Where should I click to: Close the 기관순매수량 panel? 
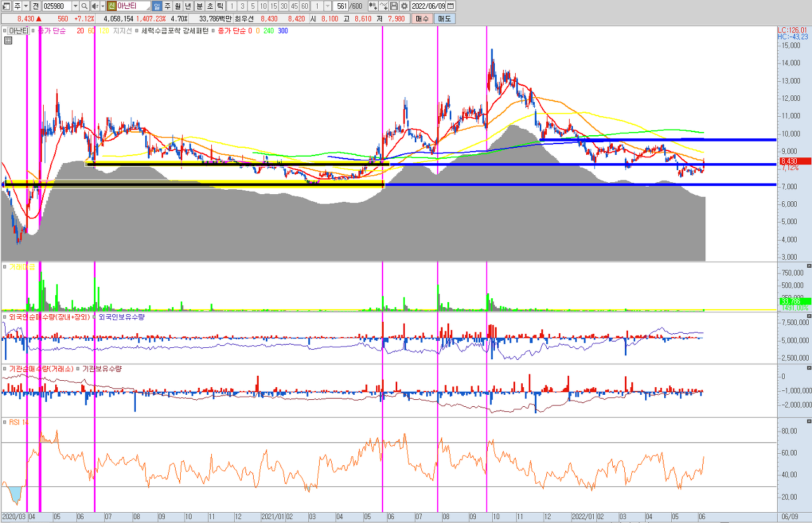(808, 367)
